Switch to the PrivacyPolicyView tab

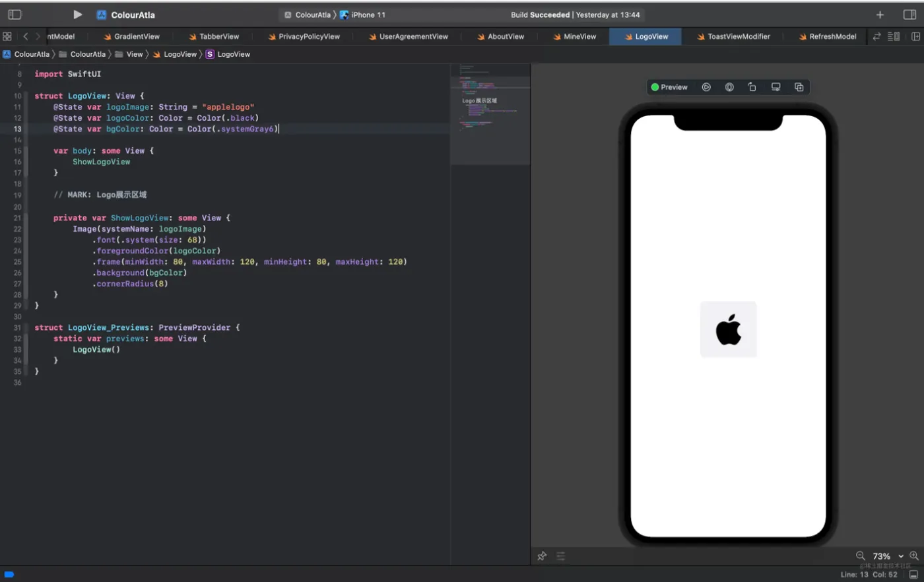304,36
